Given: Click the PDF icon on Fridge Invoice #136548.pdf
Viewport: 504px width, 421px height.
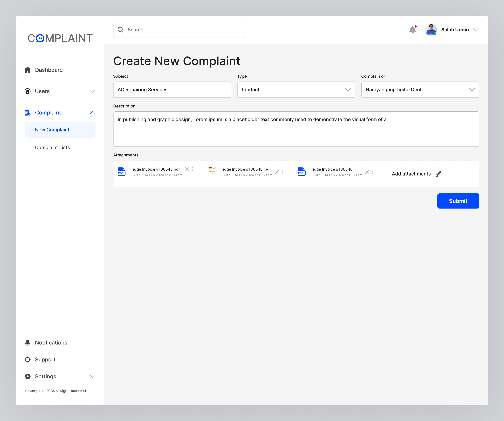Looking at the screenshot, I should coord(122,172).
